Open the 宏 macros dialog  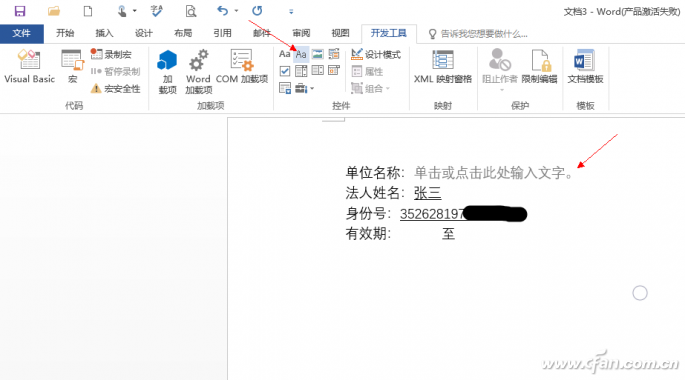pos(73,66)
